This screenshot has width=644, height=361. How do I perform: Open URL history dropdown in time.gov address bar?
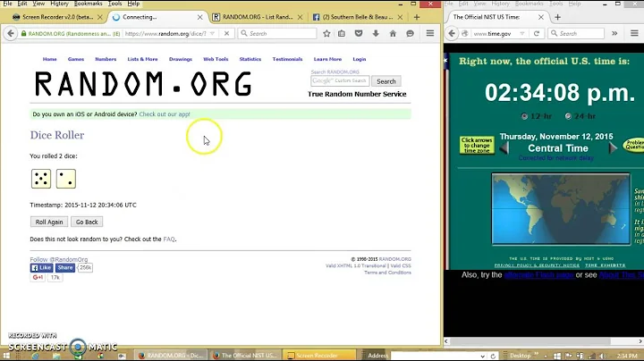522,34
